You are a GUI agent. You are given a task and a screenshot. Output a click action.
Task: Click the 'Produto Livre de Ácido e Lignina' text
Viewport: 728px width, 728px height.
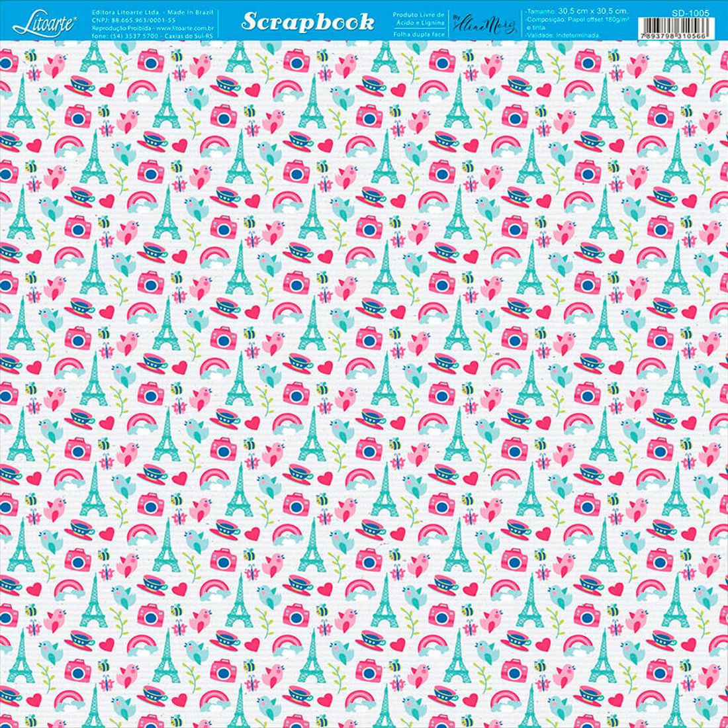[420, 18]
